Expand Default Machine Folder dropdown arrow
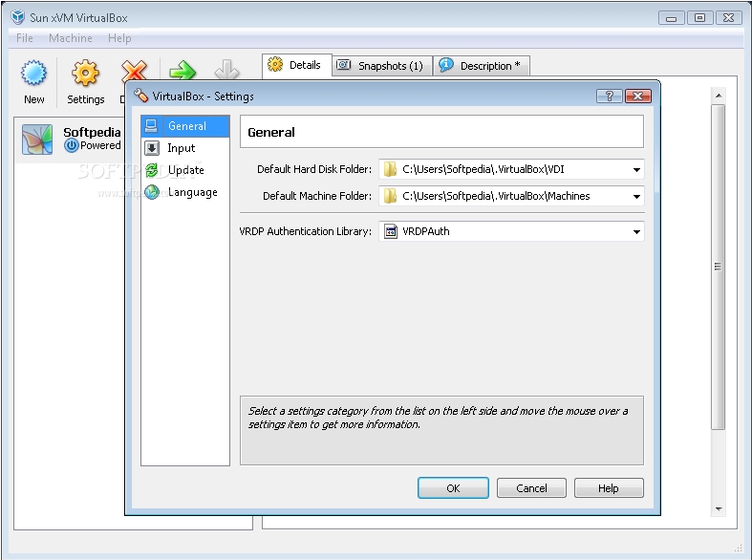This screenshot has width=752, height=560. click(636, 196)
